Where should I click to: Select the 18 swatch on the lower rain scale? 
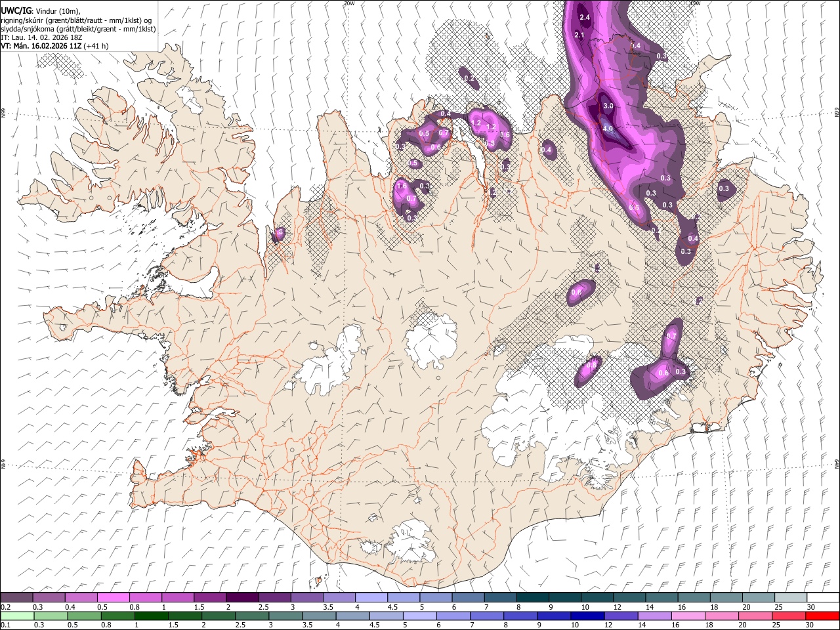click(x=721, y=616)
